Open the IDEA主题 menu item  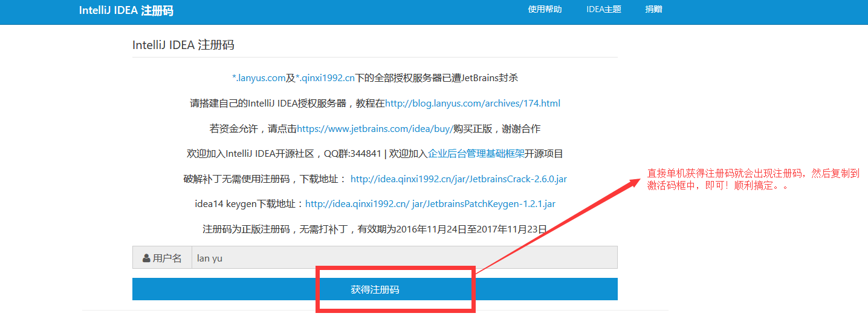pos(603,9)
